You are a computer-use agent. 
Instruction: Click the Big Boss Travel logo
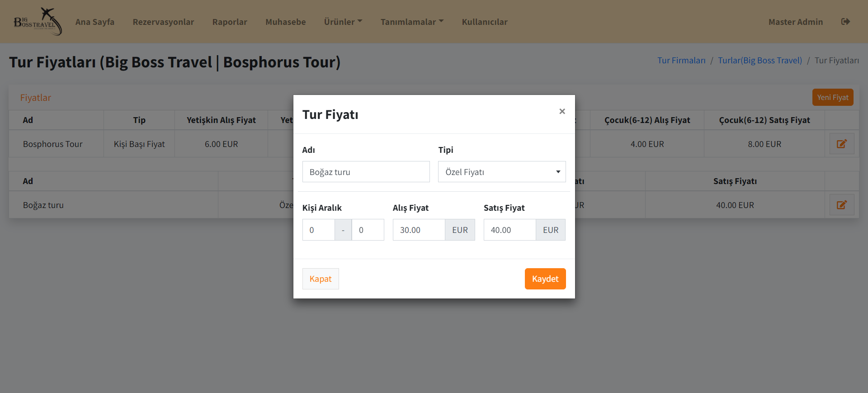38,21
